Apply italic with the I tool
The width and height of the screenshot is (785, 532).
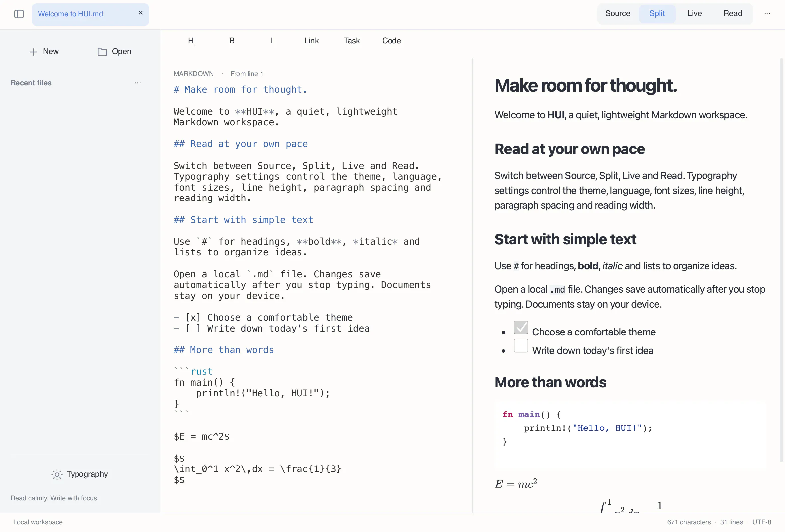click(271, 41)
